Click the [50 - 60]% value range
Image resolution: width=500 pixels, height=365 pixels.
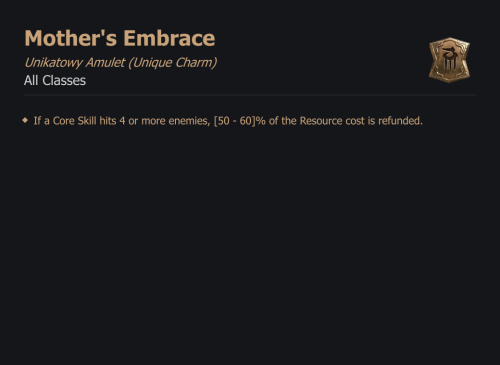click(x=240, y=121)
